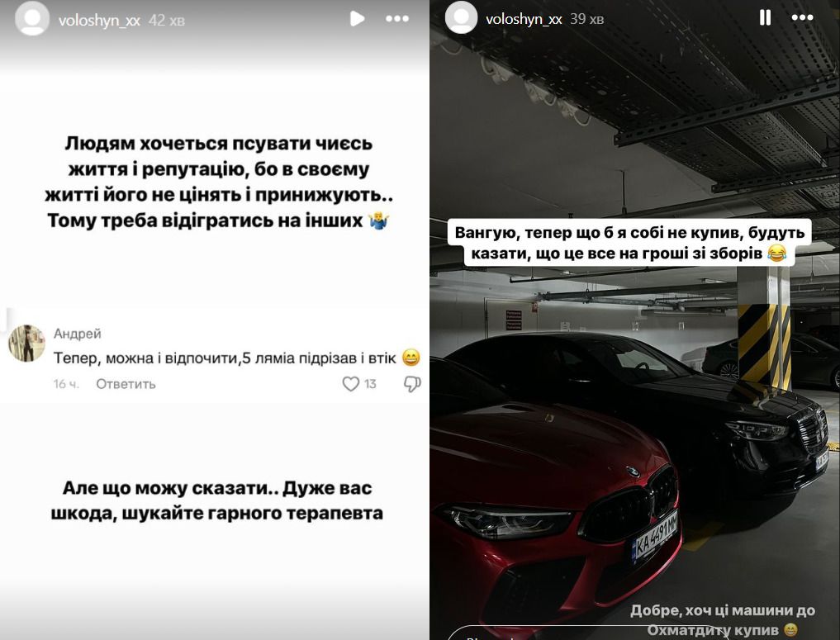Open voloshyn_xx username on right story

click(524, 19)
